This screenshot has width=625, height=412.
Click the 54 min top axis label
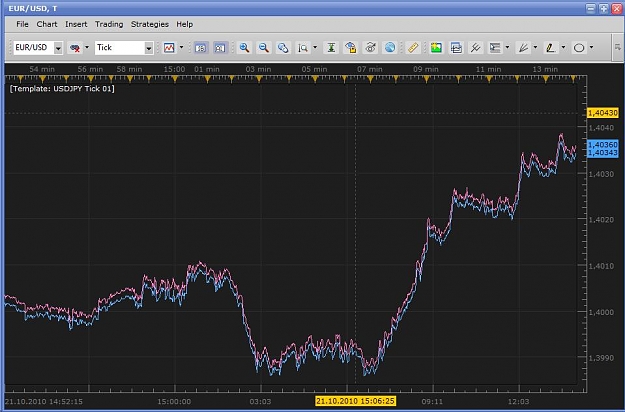[x=42, y=69]
